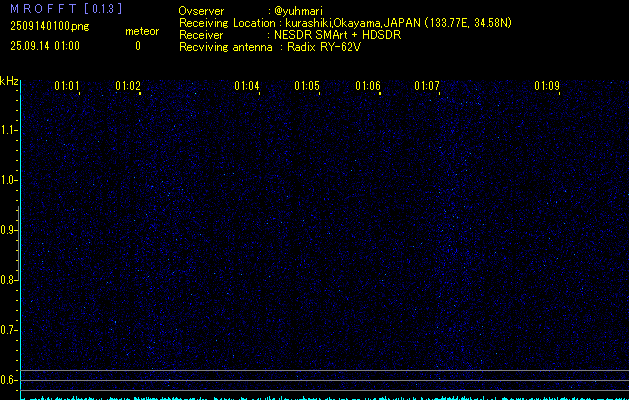Image resolution: width=629 pixels, height=400 pixels.
Task: Click the 01:02 time marker
Action: pos(128,85)
